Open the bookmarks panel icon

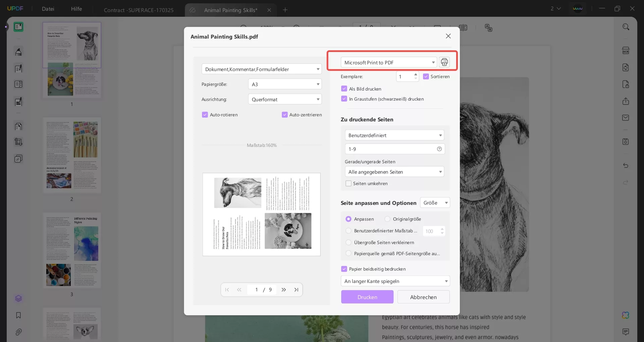[x=18, y=315]
